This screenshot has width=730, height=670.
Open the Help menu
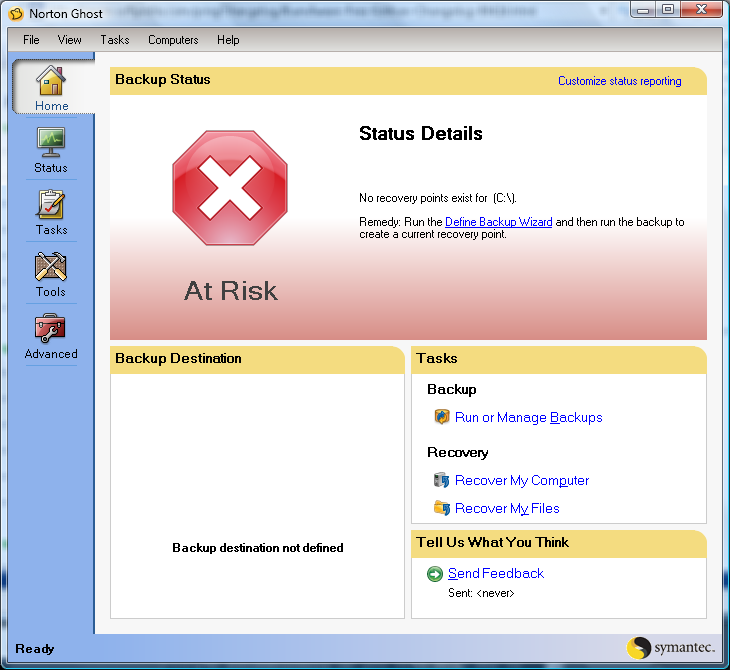[228, 40]
